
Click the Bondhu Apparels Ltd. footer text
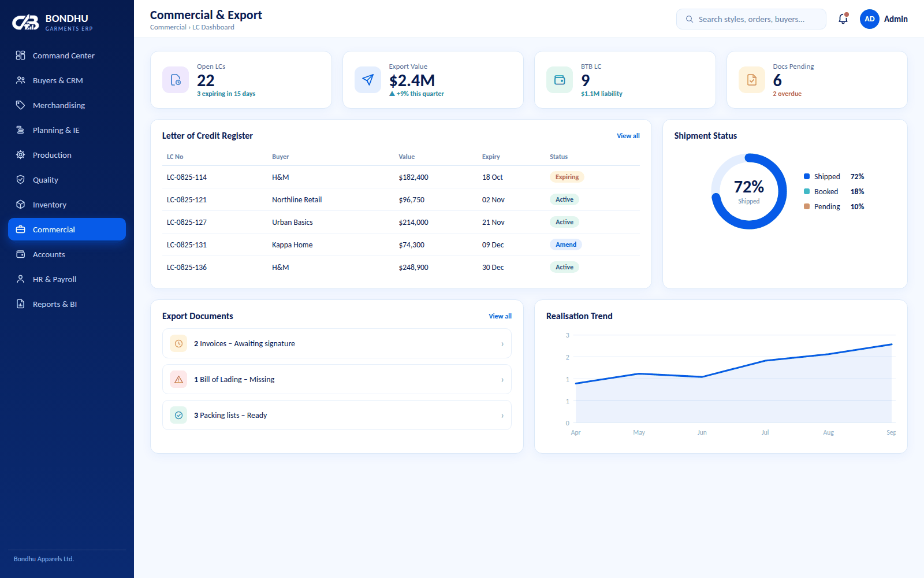[44, 559]
